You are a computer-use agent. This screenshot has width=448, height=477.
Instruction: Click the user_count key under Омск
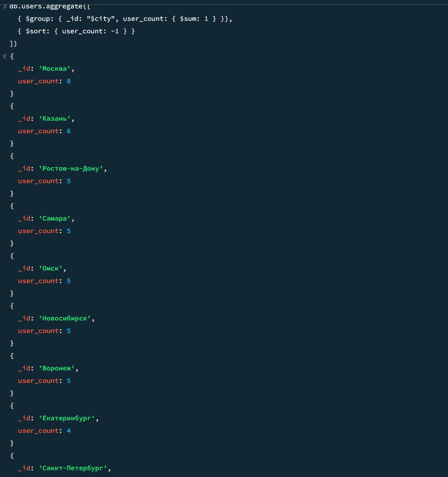(x=38, y=281)
